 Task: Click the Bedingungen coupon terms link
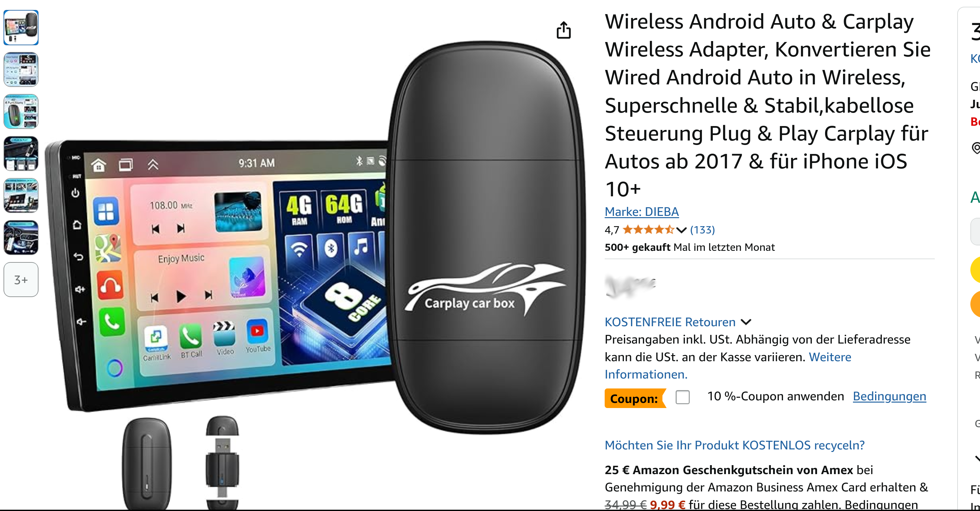coord(889,396)
